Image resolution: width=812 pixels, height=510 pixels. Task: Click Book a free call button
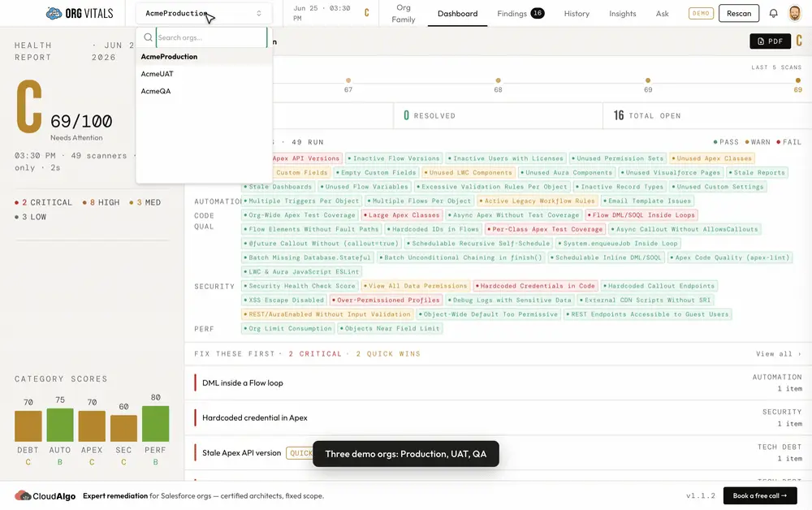pos(760,495)
